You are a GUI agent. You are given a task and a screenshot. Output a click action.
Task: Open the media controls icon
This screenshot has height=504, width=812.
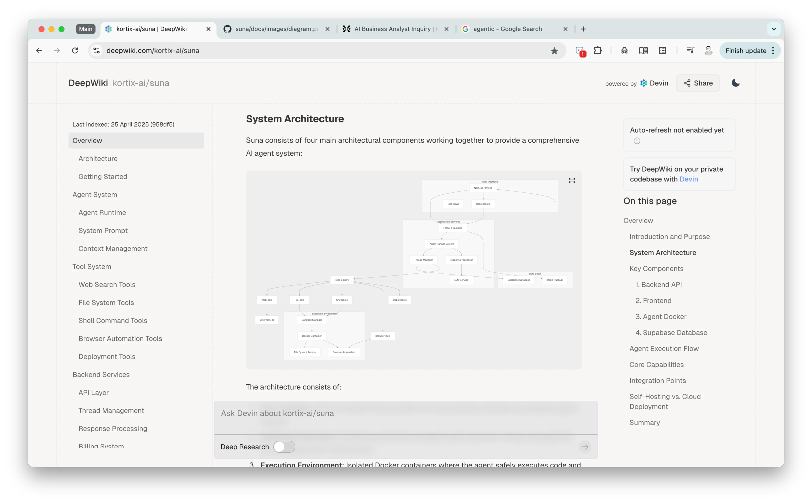[690, 51]
